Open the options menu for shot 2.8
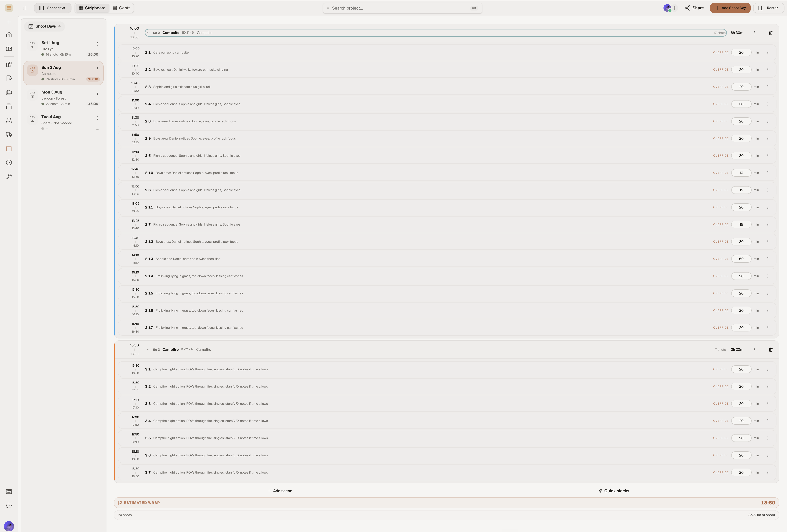The width and height of the screenshot is (787, 532). click(x=768, y=121)
